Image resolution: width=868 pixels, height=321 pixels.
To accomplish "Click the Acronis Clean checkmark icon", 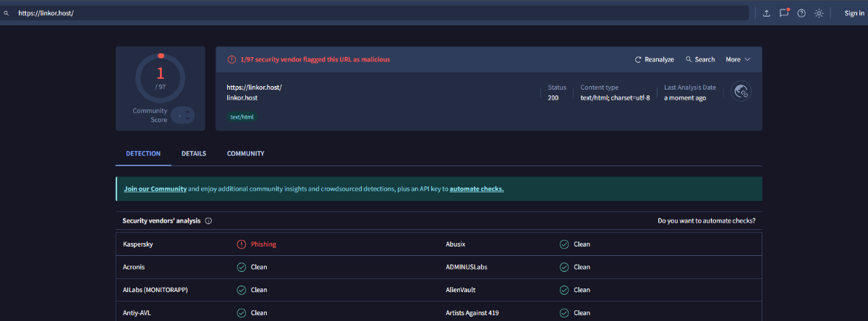I will coord(242,267).
